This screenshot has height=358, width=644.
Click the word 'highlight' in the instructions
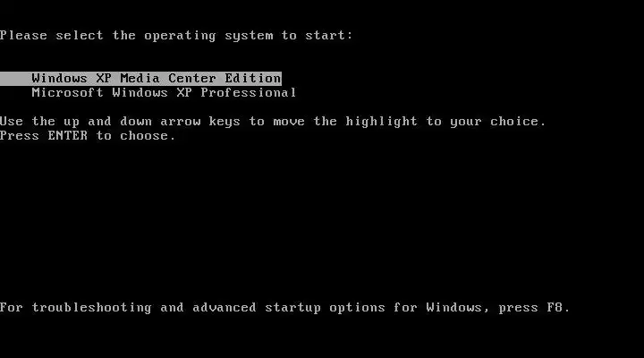(381, 122)
